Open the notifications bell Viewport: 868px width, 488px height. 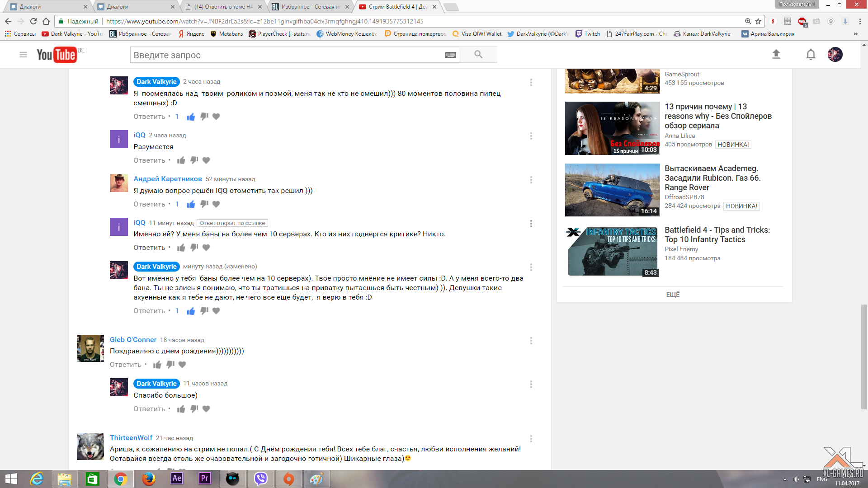click(x=811, y=55)
